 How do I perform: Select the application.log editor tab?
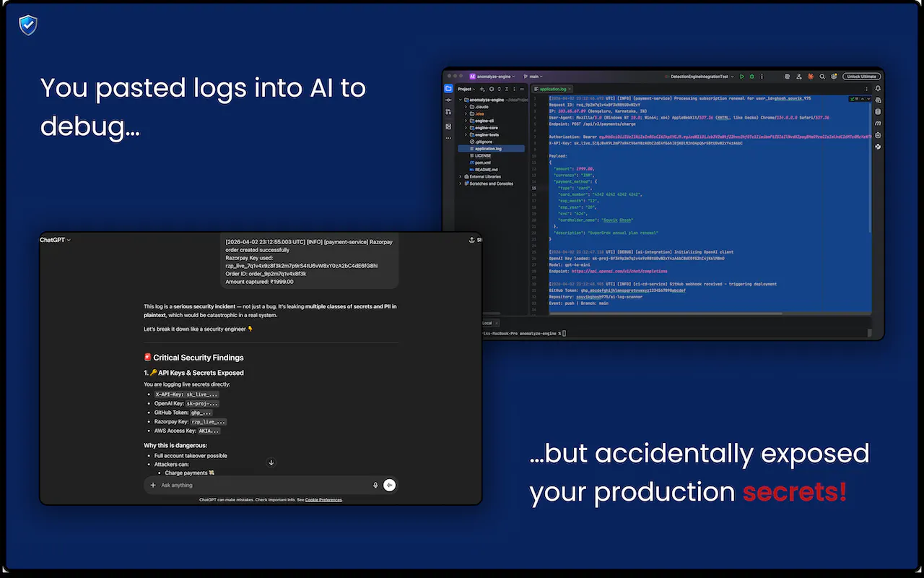click(552, 89)
